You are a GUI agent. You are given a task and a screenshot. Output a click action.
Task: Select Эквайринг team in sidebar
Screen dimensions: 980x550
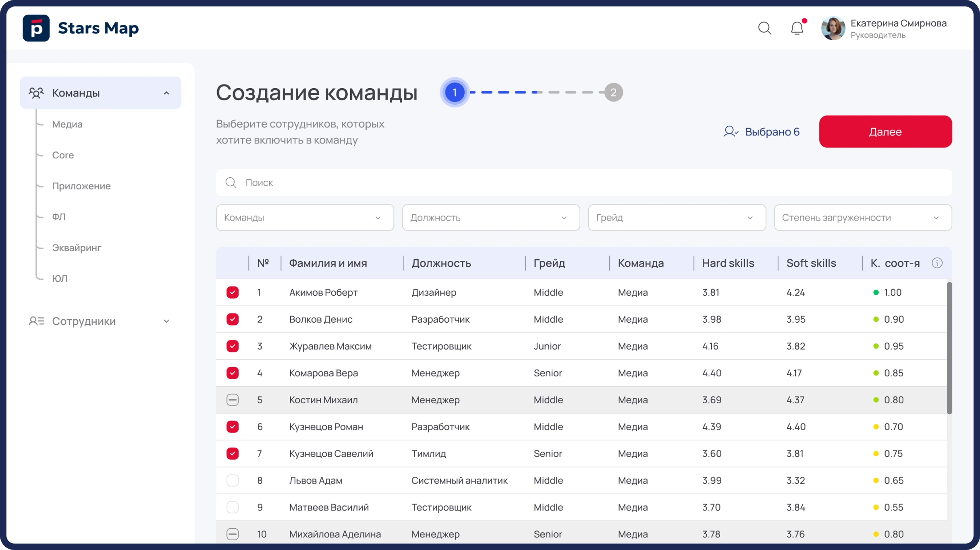(x=77, y=248)
